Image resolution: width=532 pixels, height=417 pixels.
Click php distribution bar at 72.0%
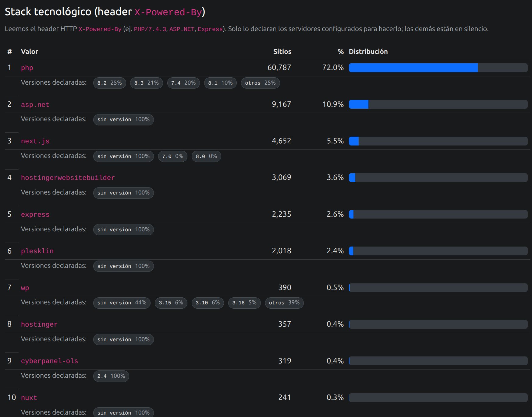438,68
